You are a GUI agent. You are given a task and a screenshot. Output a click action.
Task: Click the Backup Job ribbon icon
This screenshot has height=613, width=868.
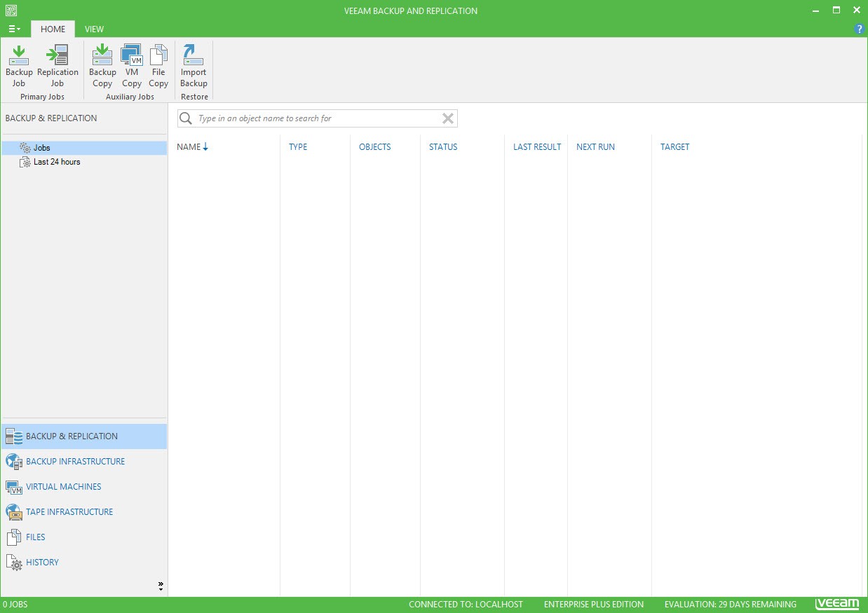[19, 66]
